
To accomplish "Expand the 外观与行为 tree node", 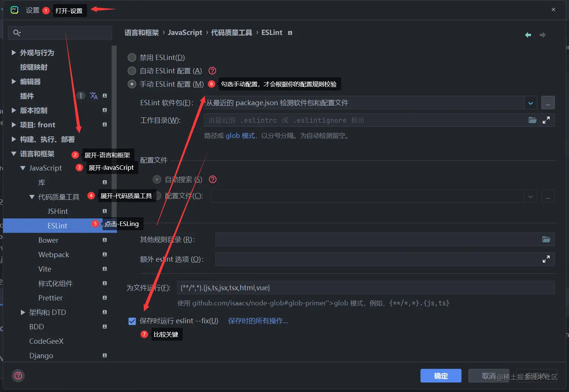I will coord(14,52).
